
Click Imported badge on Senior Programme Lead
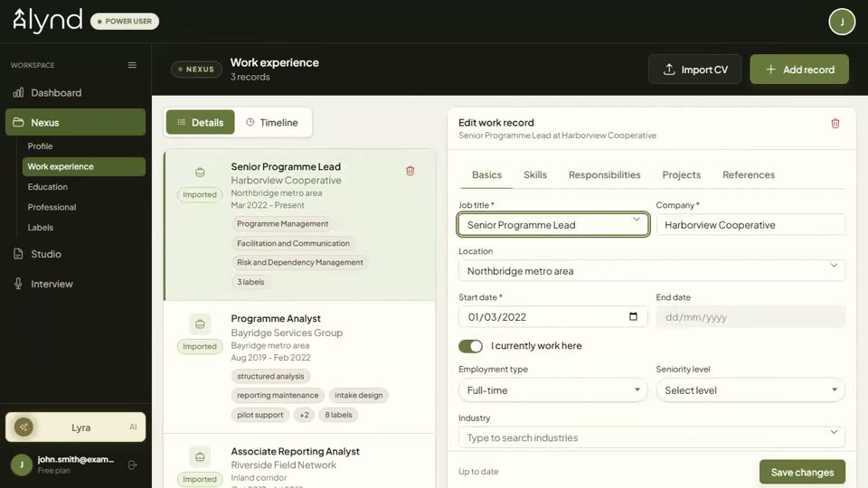click(x=200, y=195)
